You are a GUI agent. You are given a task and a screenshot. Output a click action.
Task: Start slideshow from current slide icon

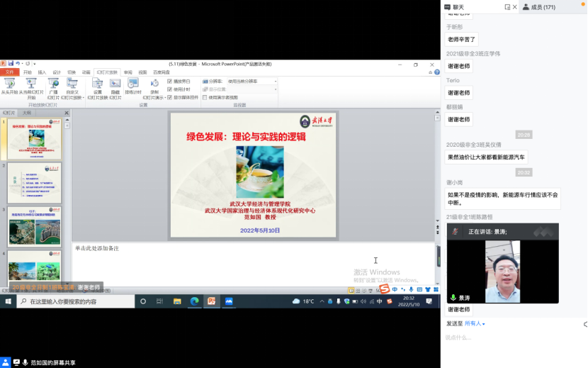(31, 84)
